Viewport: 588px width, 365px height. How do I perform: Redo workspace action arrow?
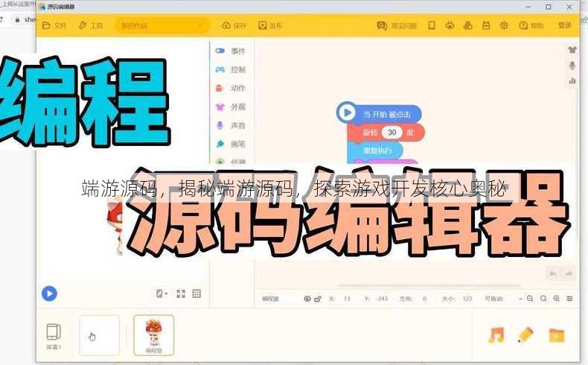pos(569,273)
